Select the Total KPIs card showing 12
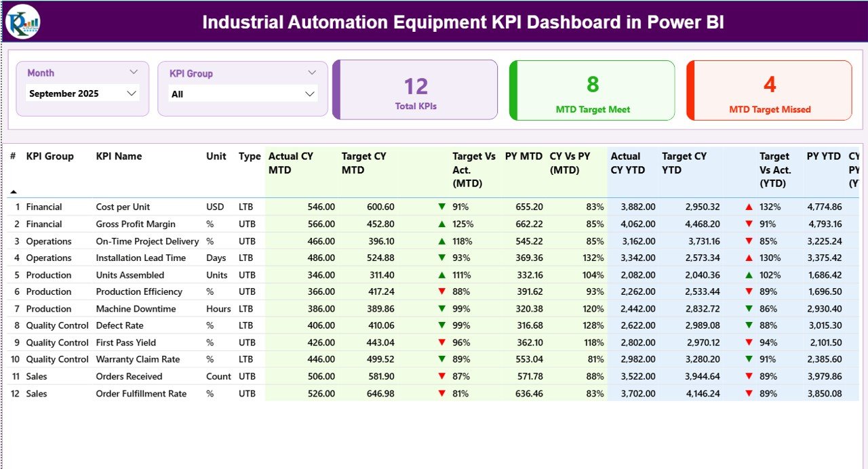The image size is (868, 469). (415, 90)
